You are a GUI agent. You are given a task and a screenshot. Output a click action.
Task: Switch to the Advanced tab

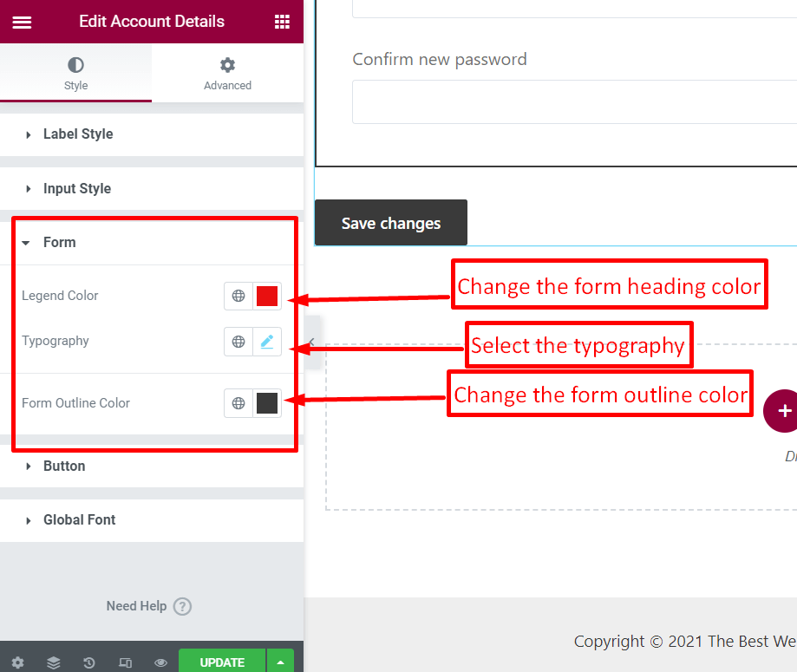227,73
